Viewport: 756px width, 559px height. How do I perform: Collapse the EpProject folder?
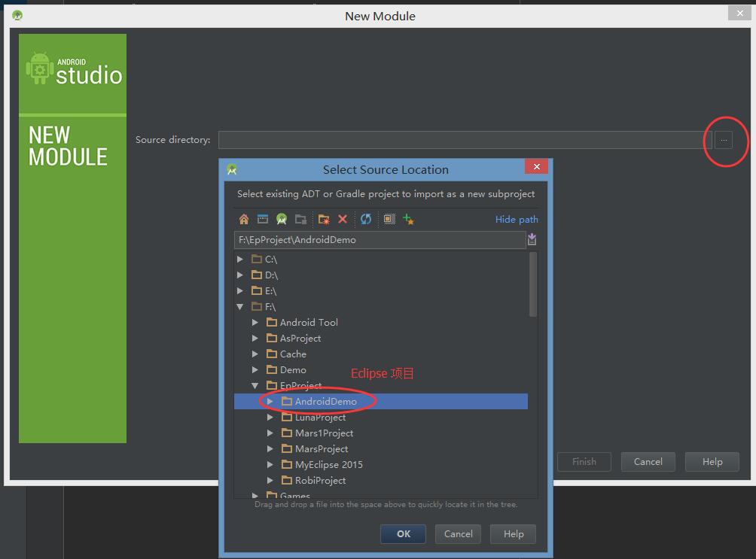coord(255,385)
